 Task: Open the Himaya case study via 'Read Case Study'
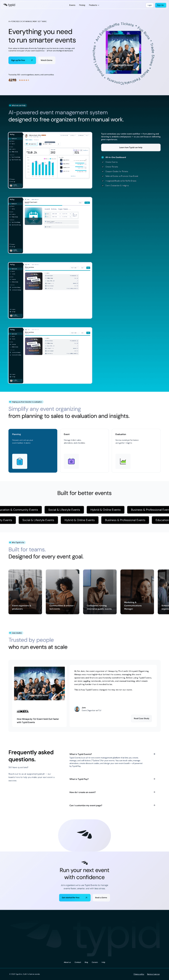click(x=141, y=718)
